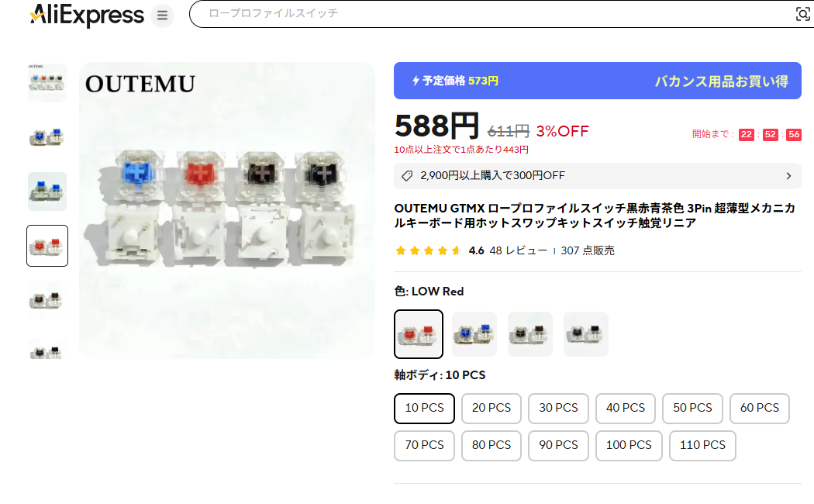Image resolution: width=814 pixels, height=504 pixels.
Task: Expand the 300円OFF coupon chevron
Action: point(788,176)
